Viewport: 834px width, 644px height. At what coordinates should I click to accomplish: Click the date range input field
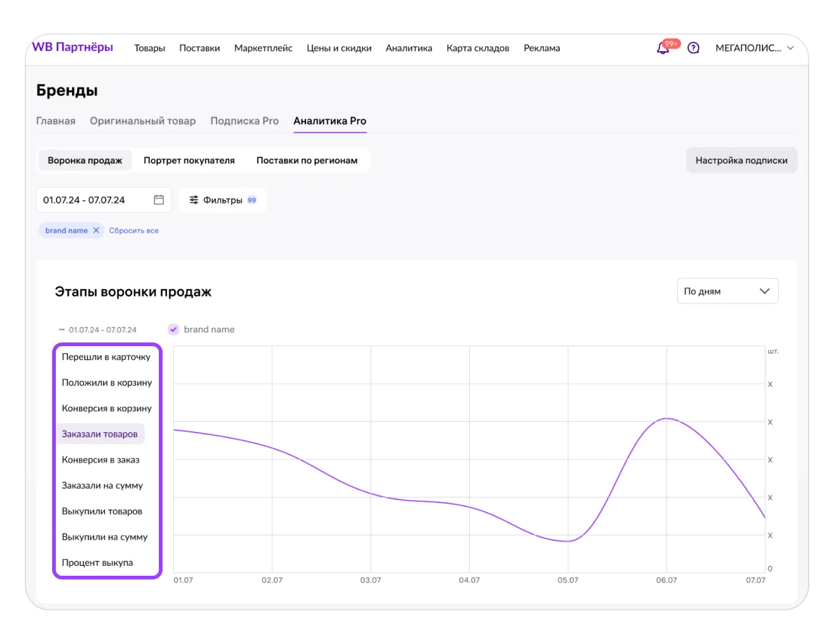coord(104,200)
